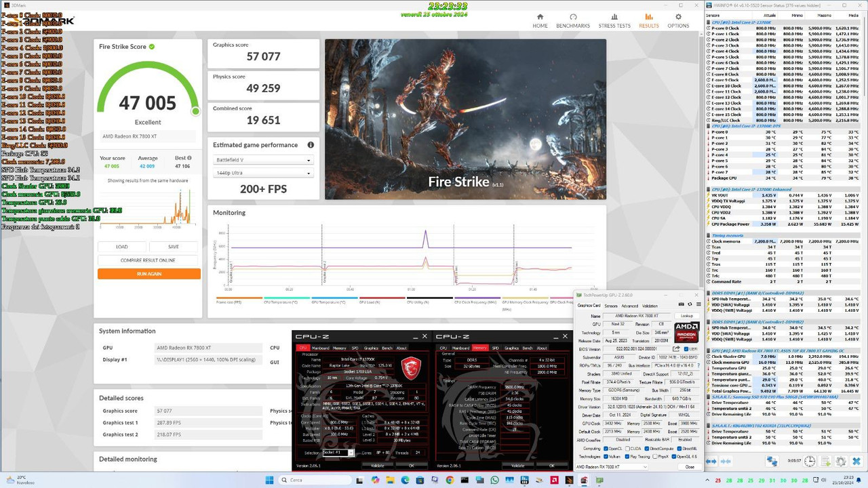Open the GPU-Z hamburger menu icon
868x488 pixels.
698,304
